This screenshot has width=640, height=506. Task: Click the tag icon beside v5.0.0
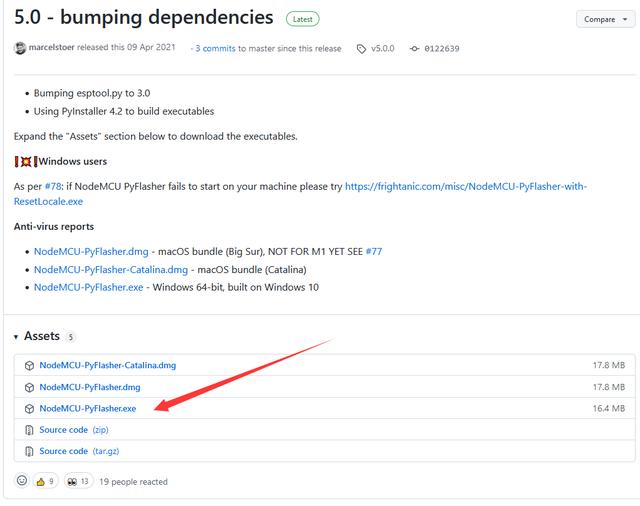point(361,49)
